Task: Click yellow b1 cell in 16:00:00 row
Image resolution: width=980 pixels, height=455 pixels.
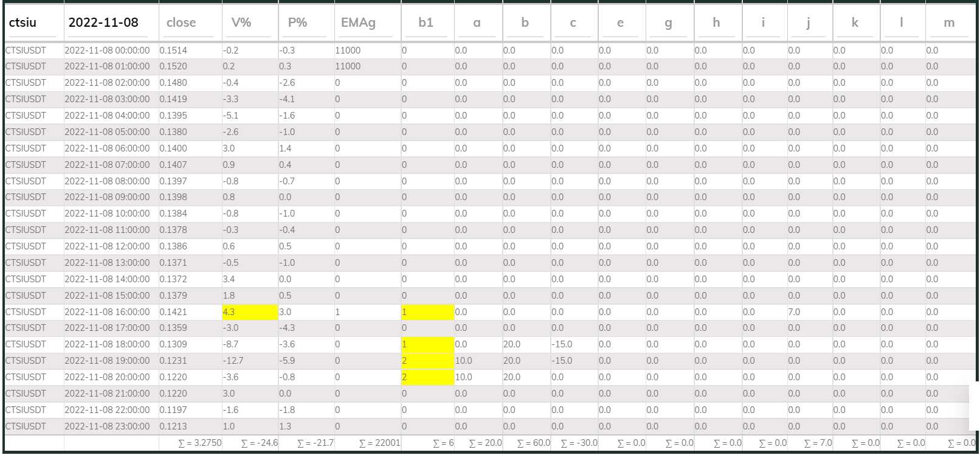Action: tap(427, 312)
